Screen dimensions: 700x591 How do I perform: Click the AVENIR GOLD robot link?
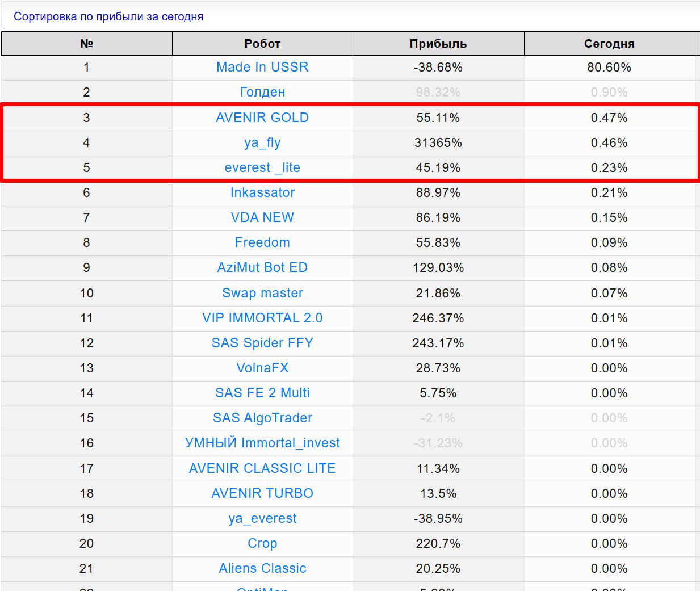pos(262,118)
